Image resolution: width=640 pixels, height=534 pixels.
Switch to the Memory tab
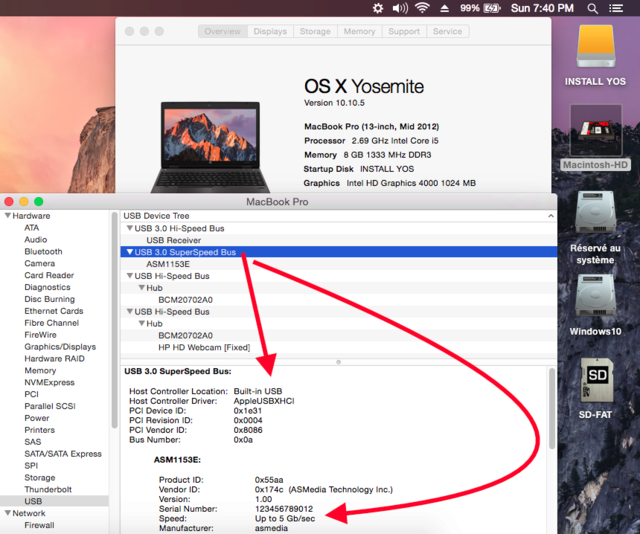[360, 31]
